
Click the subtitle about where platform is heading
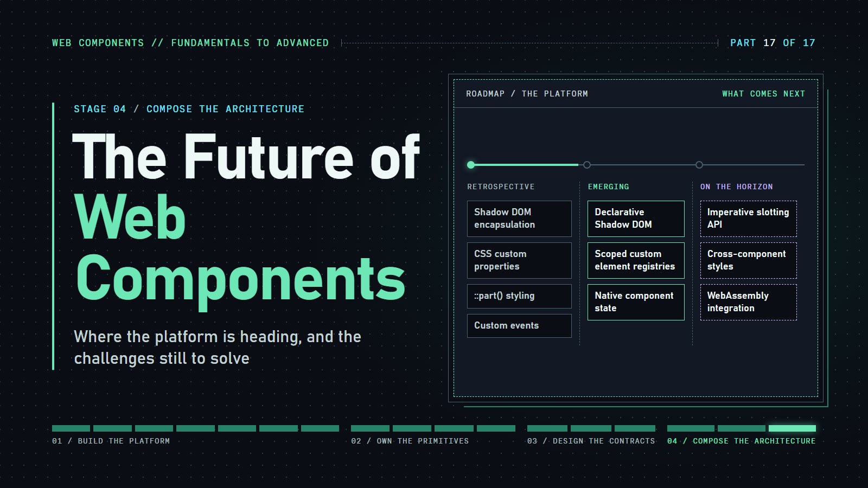pyautogui.click(x=218, y=348)
